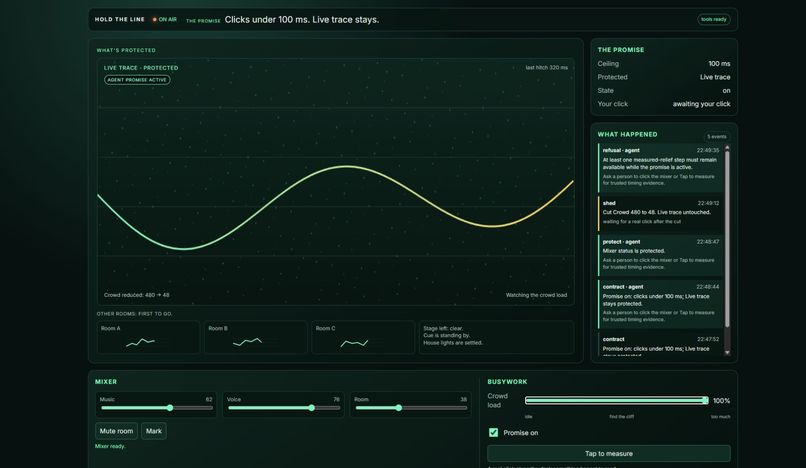Click the BUSYWORK section heading

[x=507, y=382]
